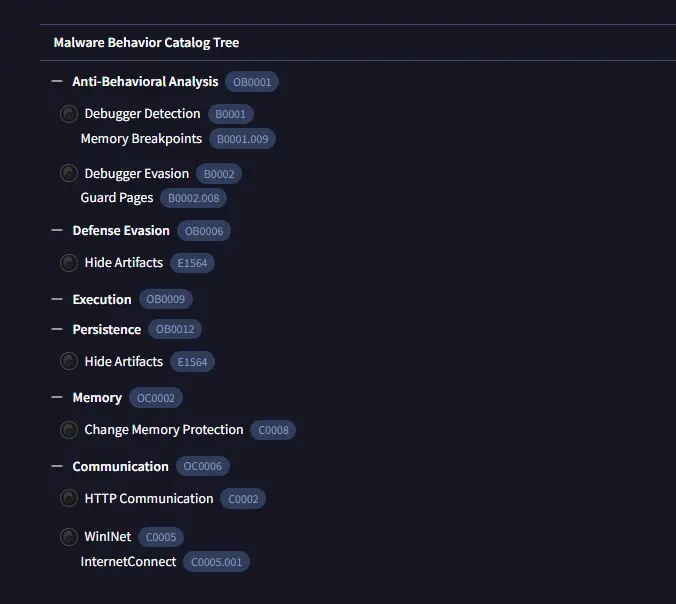Image resolution: width=676 pixels, height=604 pixels.
Task: Click the icon beside Debugger Detection
Action: tap(69, 114)
